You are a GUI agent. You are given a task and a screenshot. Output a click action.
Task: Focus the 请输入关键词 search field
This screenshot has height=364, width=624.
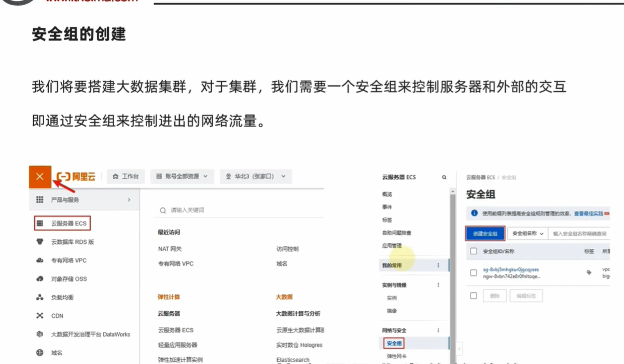pos(239,210)
